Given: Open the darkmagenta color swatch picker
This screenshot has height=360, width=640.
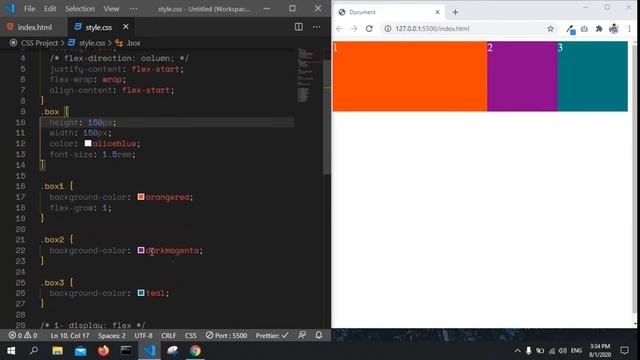Looking at the screenshot, I should [141, 250].
